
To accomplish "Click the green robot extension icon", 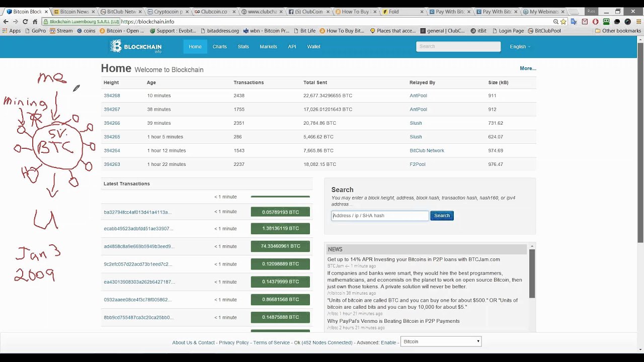I will [606, 22].
